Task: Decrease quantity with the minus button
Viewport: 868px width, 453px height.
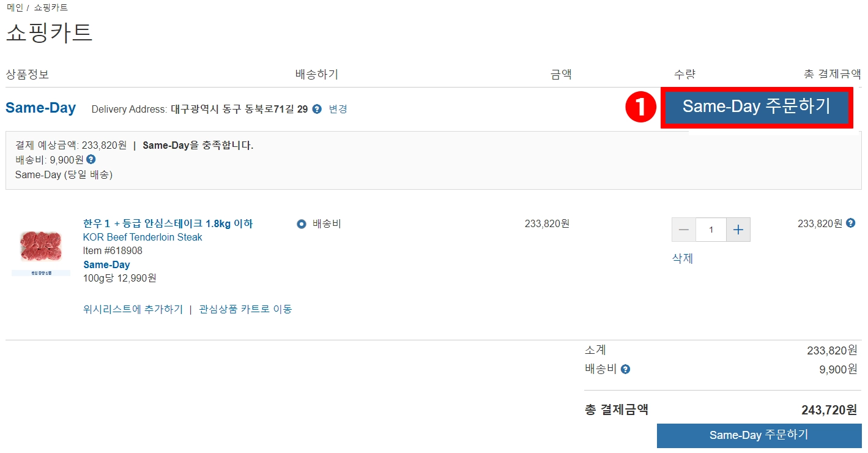Action: point(684,230)
